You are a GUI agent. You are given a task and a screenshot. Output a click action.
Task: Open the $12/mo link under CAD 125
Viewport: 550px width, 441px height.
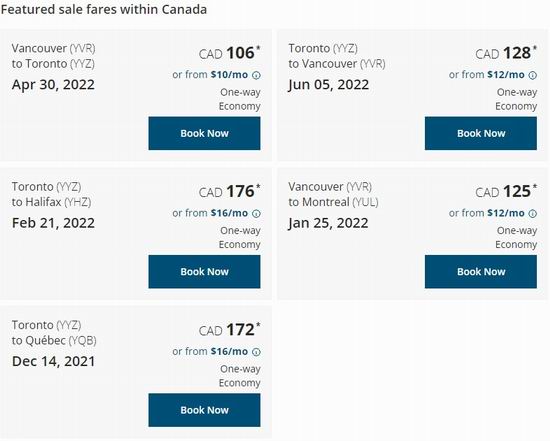coord(506,213)
